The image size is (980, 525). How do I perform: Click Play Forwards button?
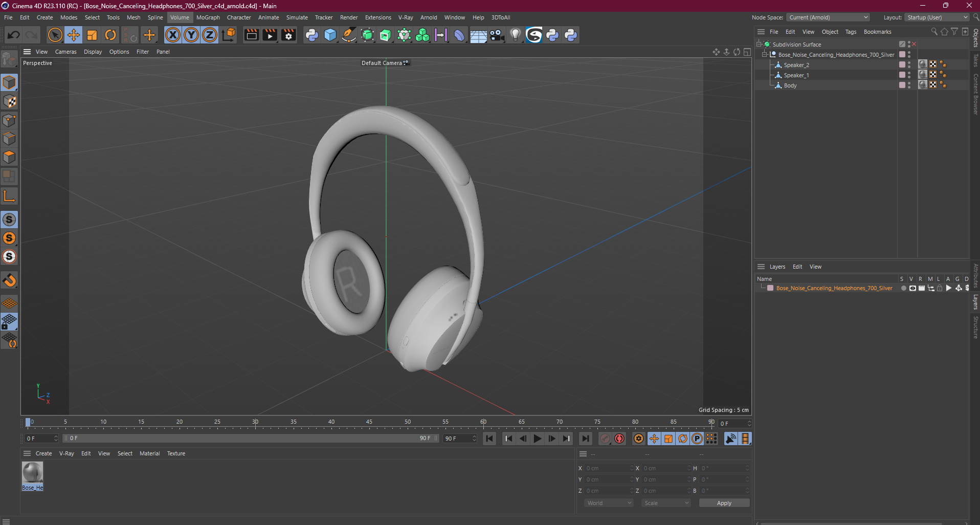point(537,439)
